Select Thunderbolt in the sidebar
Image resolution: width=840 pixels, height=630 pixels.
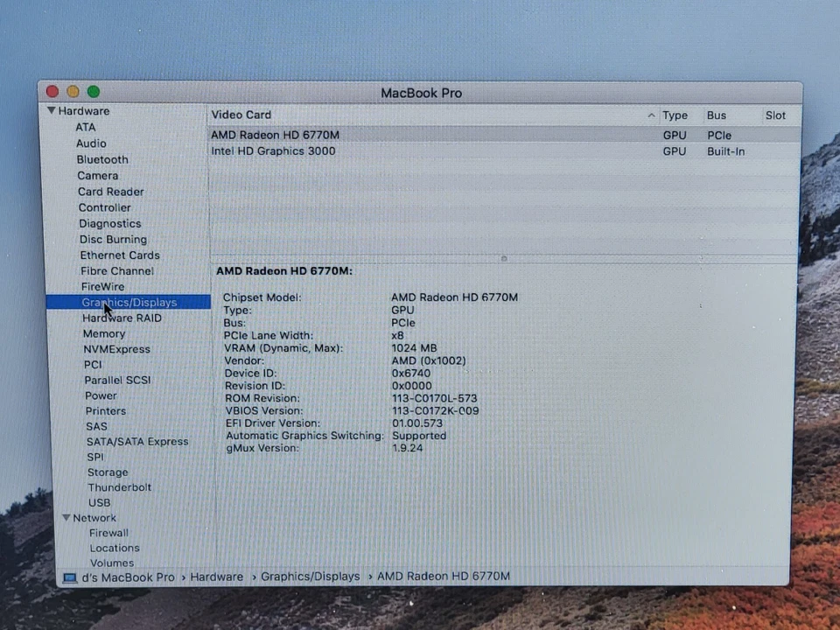tap(119, 487)
